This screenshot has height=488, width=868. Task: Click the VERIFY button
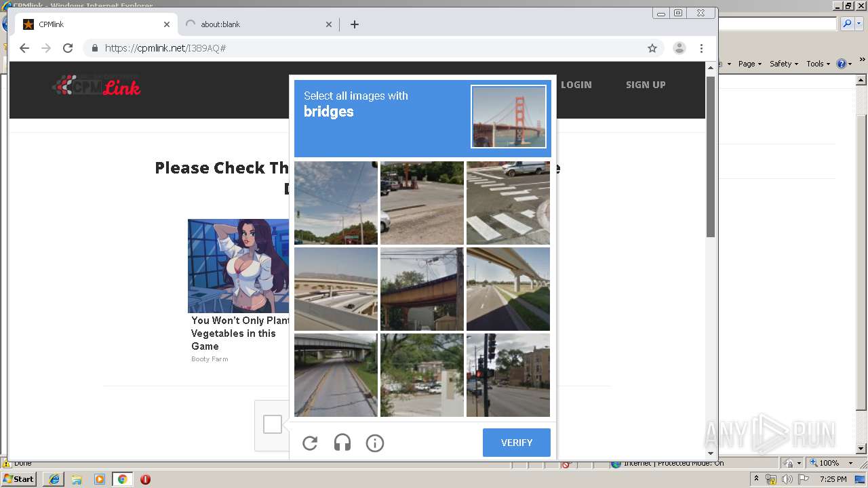(x=517, y=443)
